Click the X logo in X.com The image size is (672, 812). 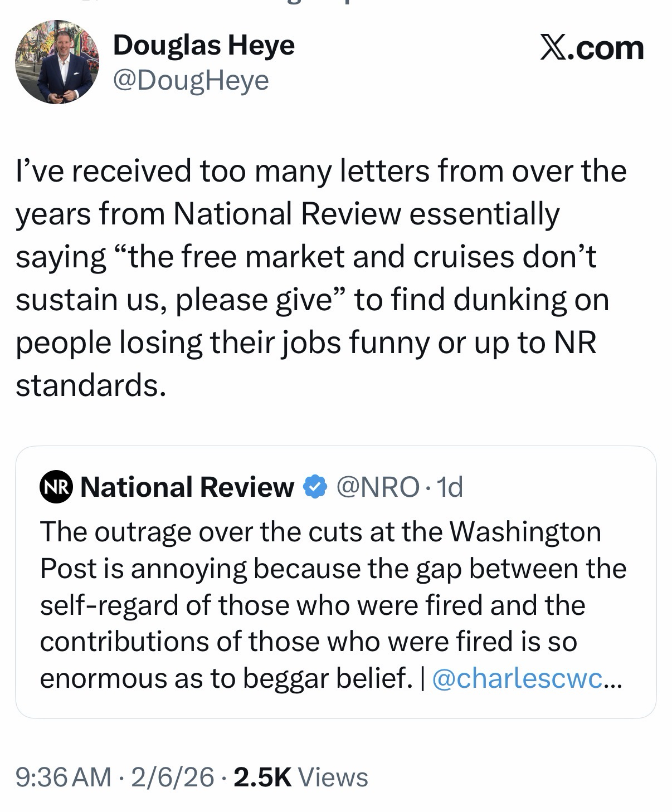click(x=553, y=48)
